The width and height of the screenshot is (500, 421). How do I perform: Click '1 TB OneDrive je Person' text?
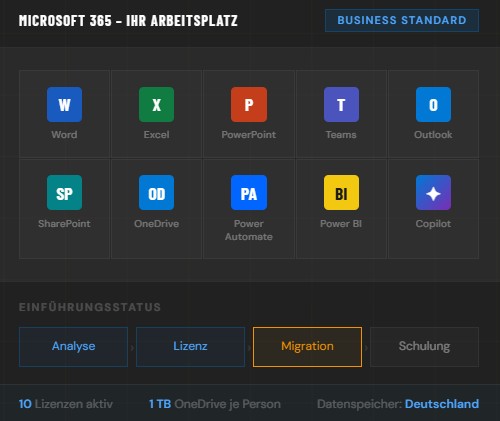(x=215, y=404)
